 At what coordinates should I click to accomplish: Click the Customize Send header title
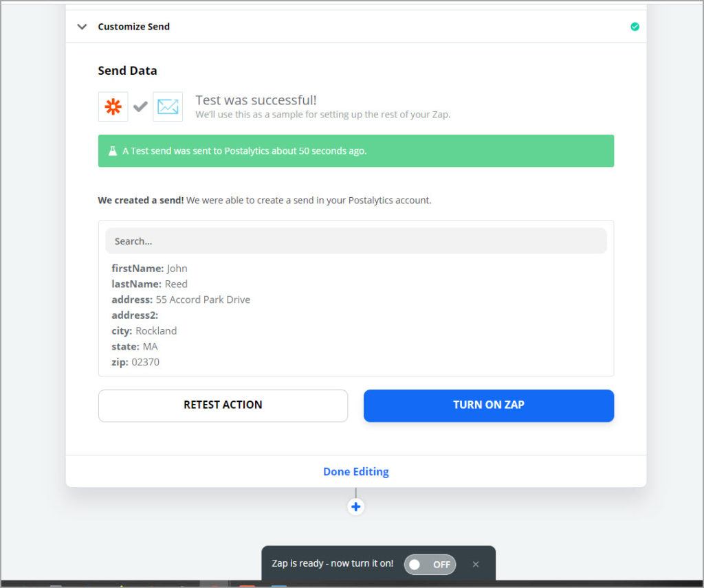point(134,27)
